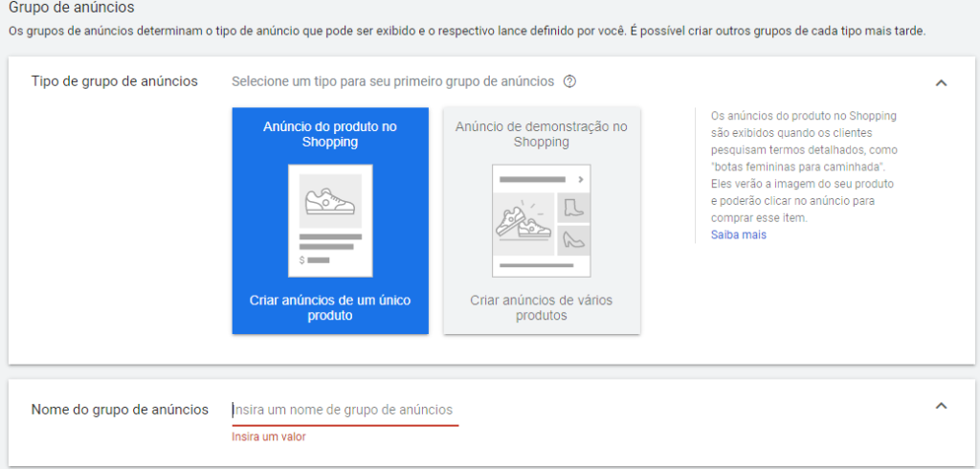Click the help icon next to ad group type prompt
Image resolution: width=980 pixels, height=469 pixels.
[x=569, y=81]
